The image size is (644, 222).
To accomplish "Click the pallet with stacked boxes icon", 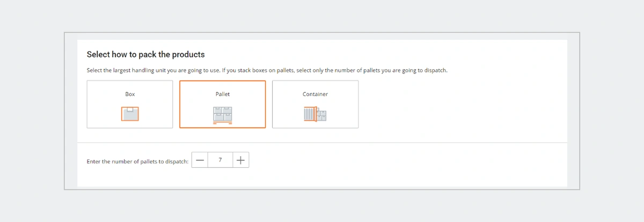I will pos(223,115).
